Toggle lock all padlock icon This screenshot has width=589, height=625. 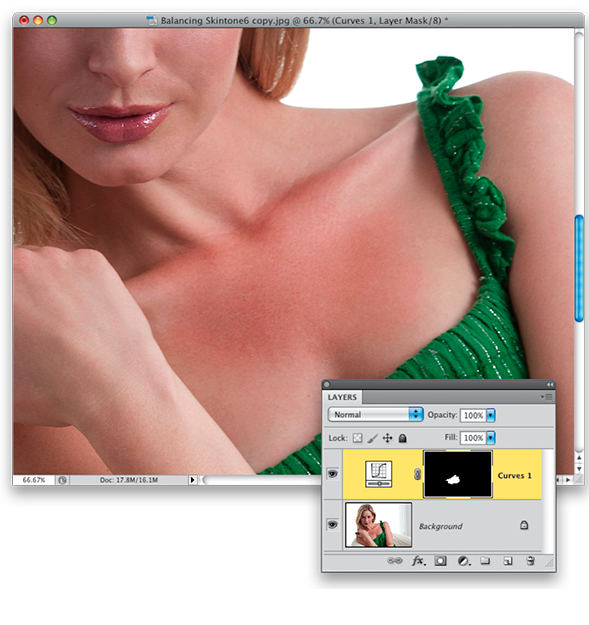402,438
